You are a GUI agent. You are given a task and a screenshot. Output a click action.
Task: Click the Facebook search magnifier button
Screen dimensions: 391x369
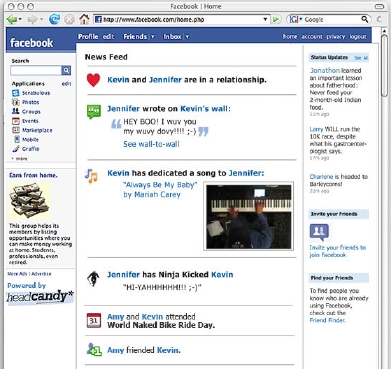point(66,70)
